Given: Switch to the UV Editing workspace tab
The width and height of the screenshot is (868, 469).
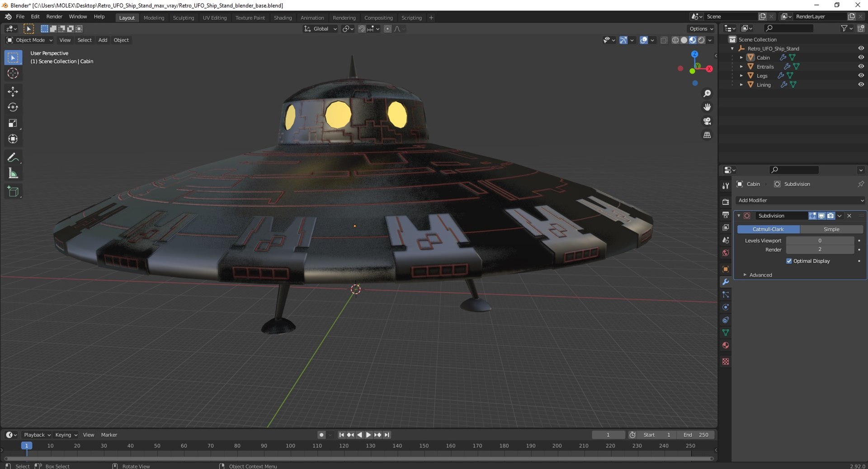Looking at the screenshot, I should (215, 18).
